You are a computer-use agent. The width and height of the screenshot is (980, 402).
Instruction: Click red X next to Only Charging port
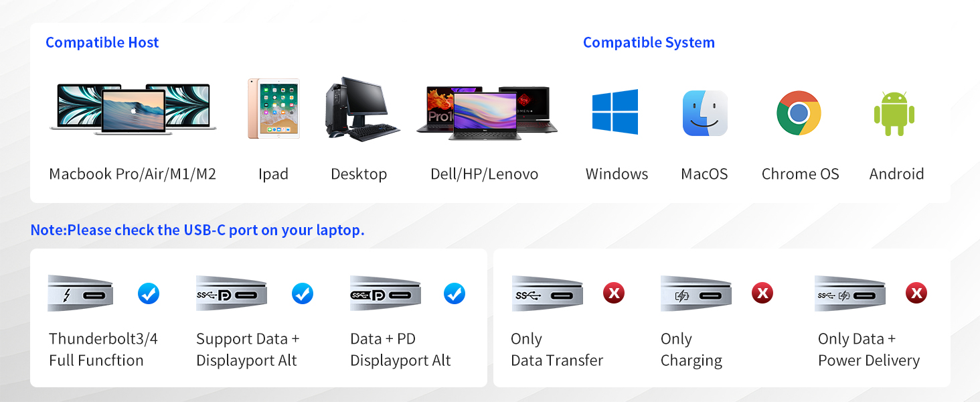pos(762,293)
